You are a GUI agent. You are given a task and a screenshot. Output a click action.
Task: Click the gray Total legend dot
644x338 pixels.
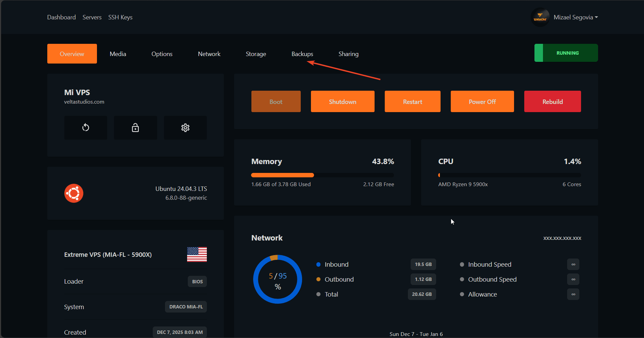coord(318,294)
